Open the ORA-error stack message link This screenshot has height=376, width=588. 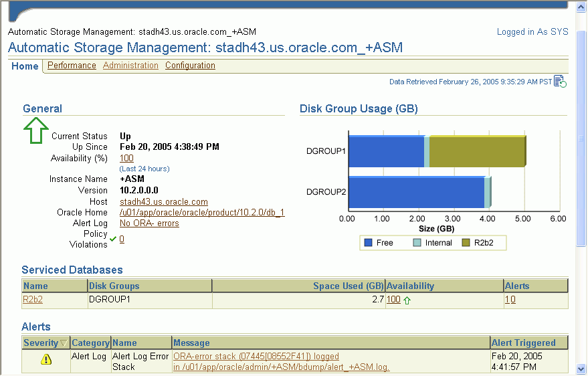point(256,357)
